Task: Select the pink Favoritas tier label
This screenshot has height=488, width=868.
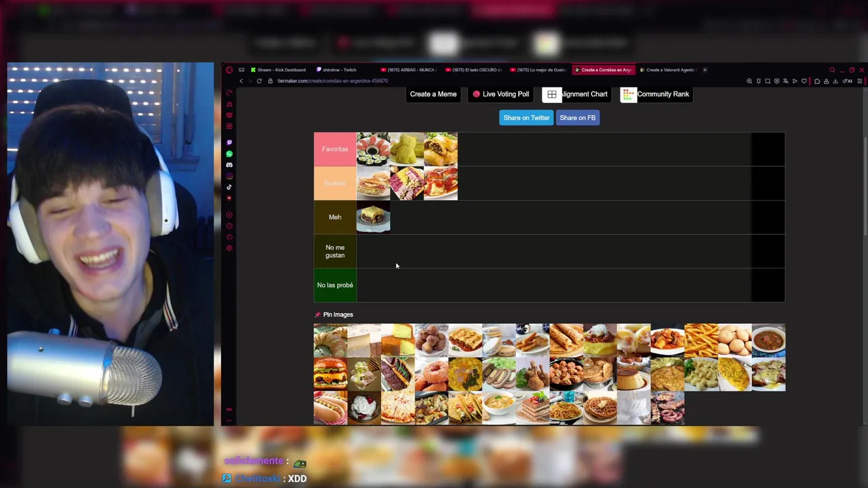Action: (x=335, y=149)
